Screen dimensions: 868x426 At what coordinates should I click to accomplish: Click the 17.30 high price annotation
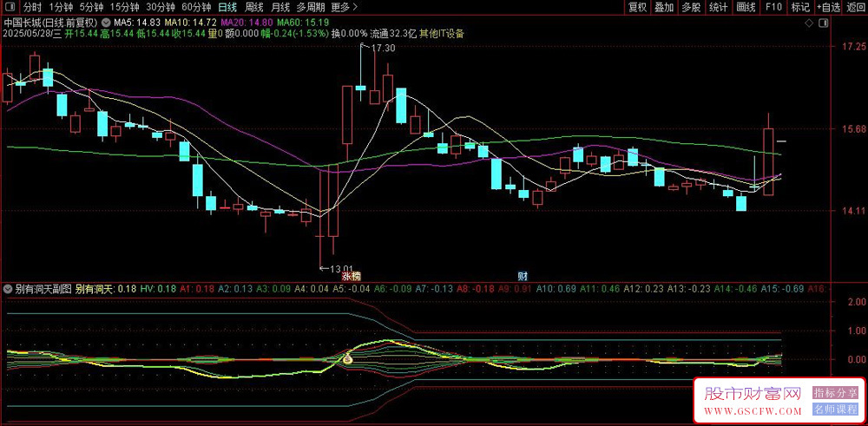(383, 48)
